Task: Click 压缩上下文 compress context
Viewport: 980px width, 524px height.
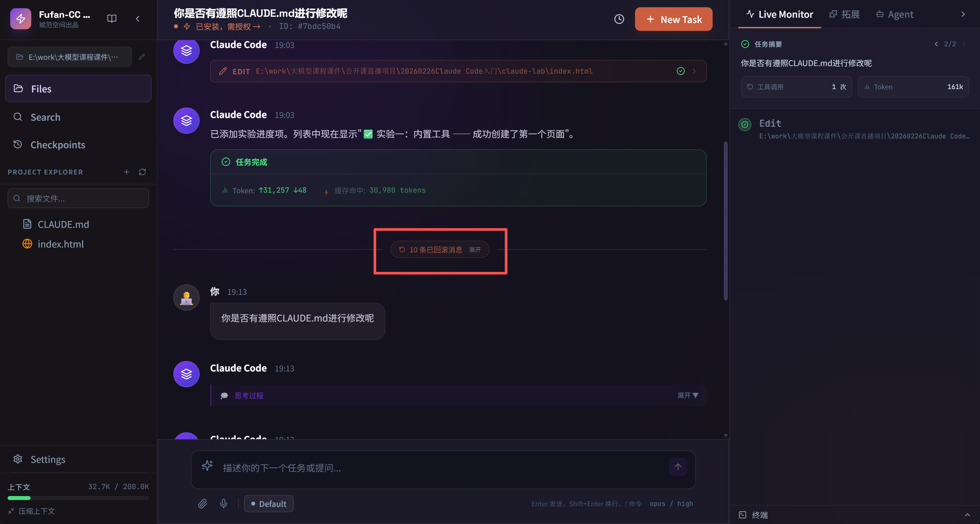Action: tap(31, 512)
